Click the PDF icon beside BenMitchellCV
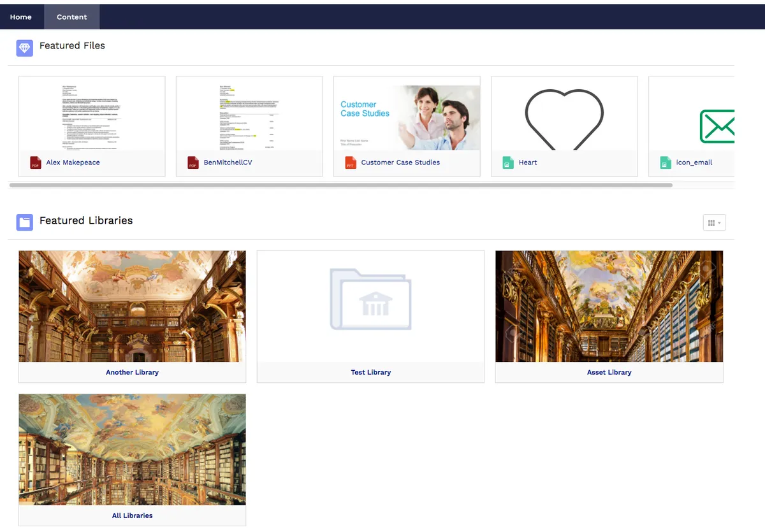Screen dimensions: 765x532 point(193,162)
